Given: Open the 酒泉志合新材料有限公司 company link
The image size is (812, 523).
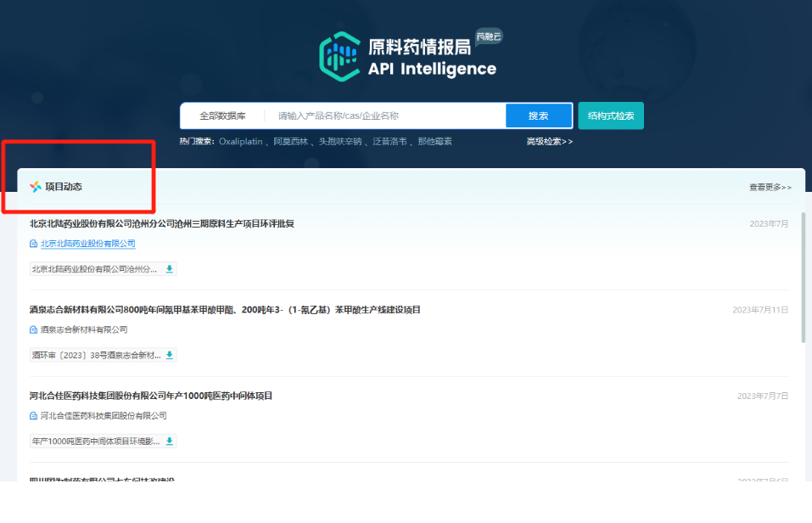Looking at the screenshot, I should [84, 329].
